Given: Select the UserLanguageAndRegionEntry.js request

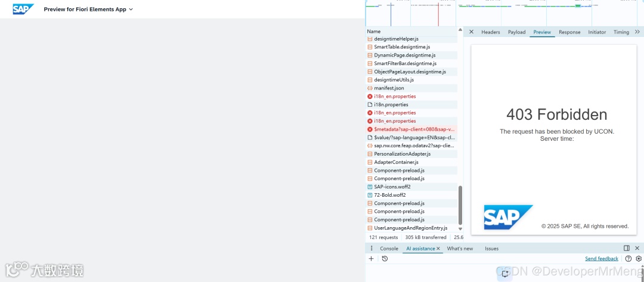Looking at the screenshot, I should (411, 228).
